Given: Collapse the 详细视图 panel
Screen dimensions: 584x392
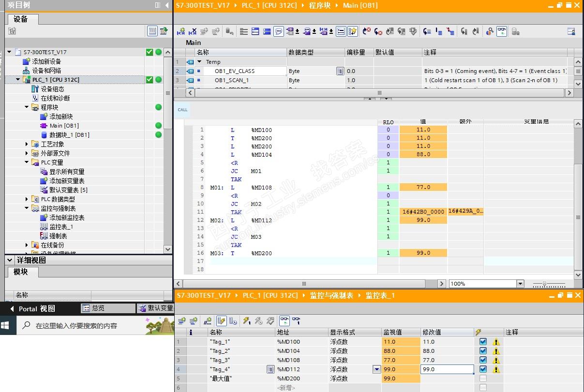Looking at the screenshot, I should 10,260.
